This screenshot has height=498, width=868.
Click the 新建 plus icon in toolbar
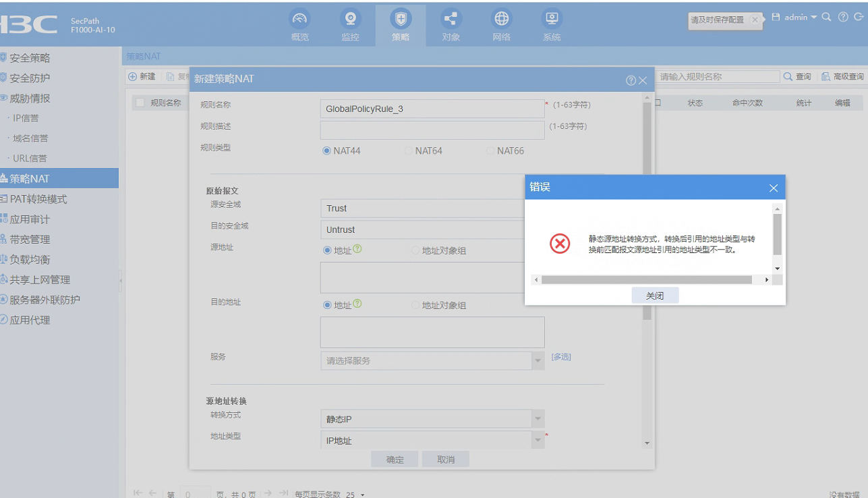(x=133, y=77)
